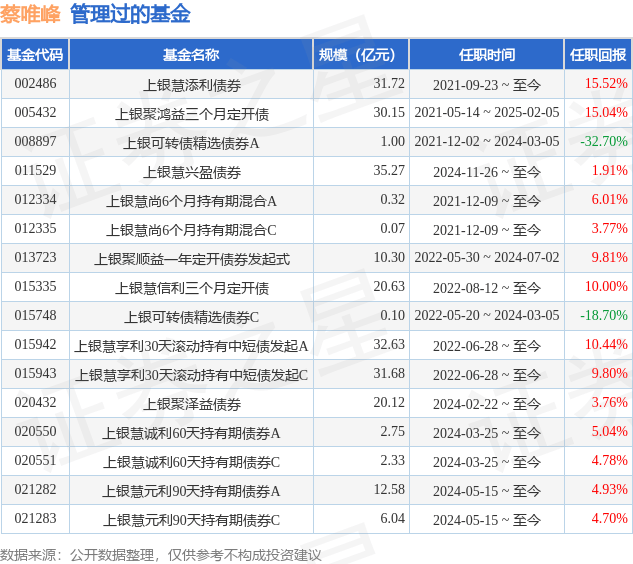Select fund 上银慧信利三个月定开债

tap(192, 288)
